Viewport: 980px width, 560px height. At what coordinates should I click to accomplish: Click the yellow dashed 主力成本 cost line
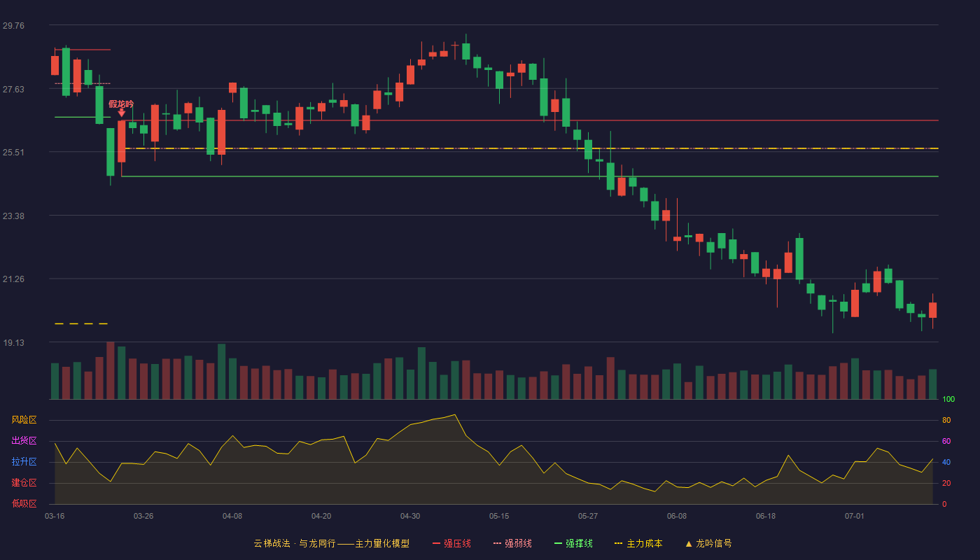click(530, 148)
